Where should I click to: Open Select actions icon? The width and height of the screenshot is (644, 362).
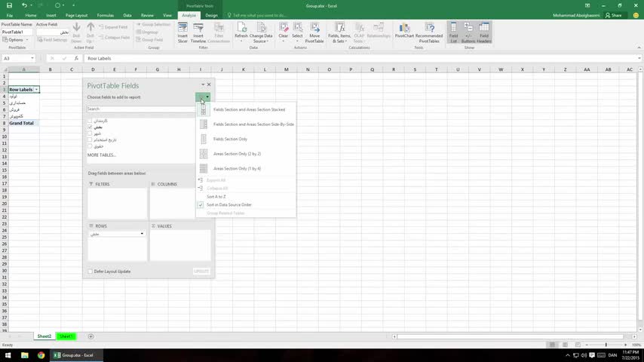point(297,33)
